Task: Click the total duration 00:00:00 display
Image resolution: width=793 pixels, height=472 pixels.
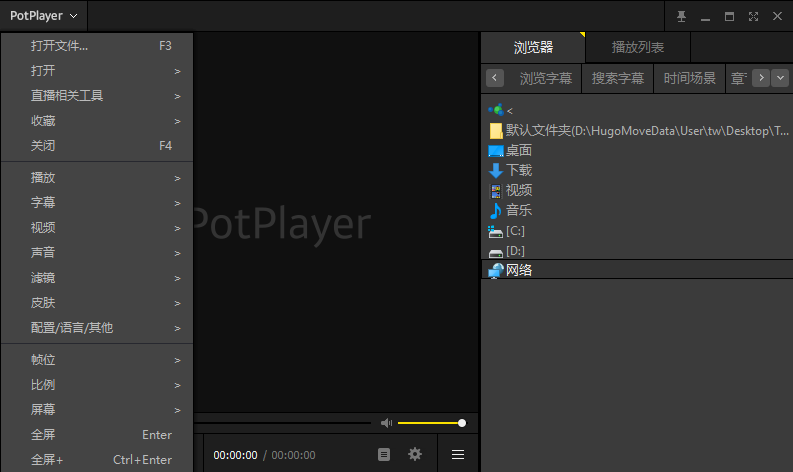Action: tap(293, 455)
